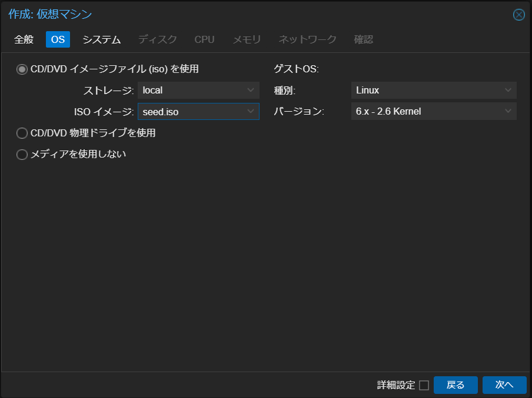
Task: Open the システム tab
Action: pos(101,39)
